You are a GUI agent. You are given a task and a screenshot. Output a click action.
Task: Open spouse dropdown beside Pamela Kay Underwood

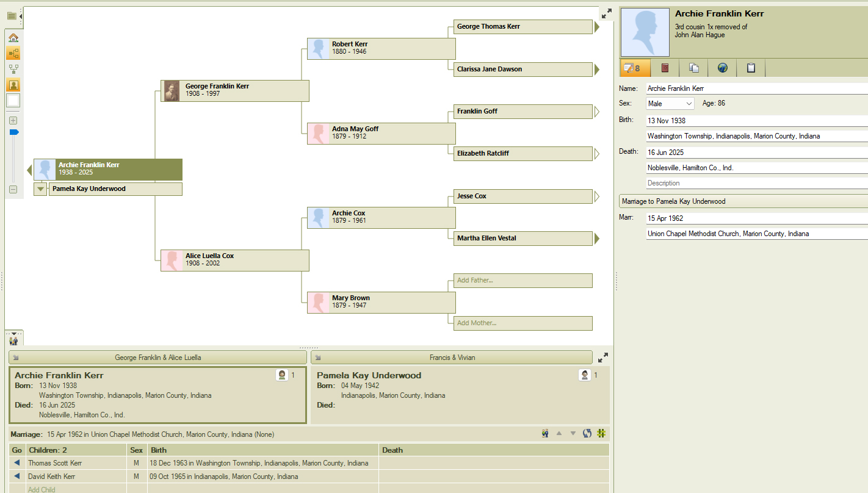tap(40, 189)
